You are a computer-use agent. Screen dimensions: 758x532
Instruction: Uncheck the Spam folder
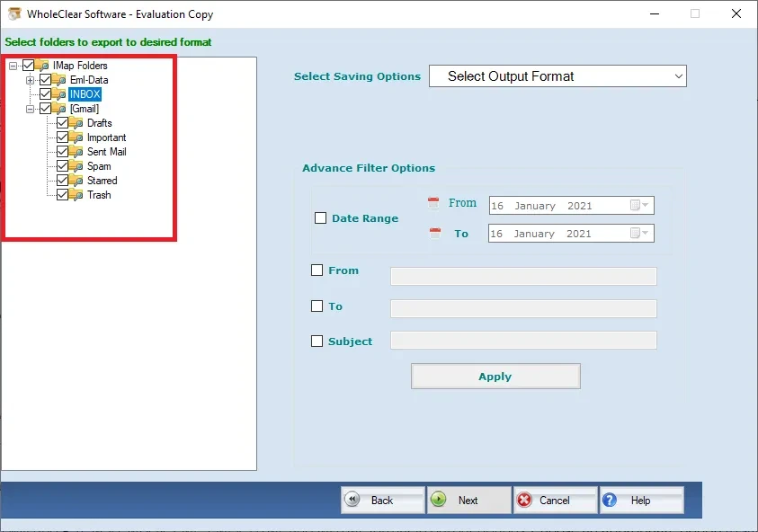point(61,165)
